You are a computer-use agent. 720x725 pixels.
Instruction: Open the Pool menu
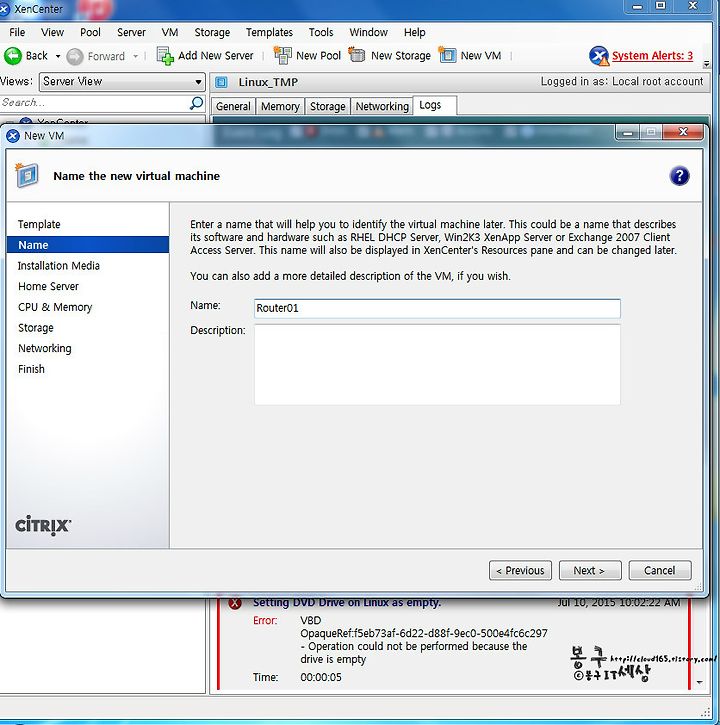coord(90,32)
